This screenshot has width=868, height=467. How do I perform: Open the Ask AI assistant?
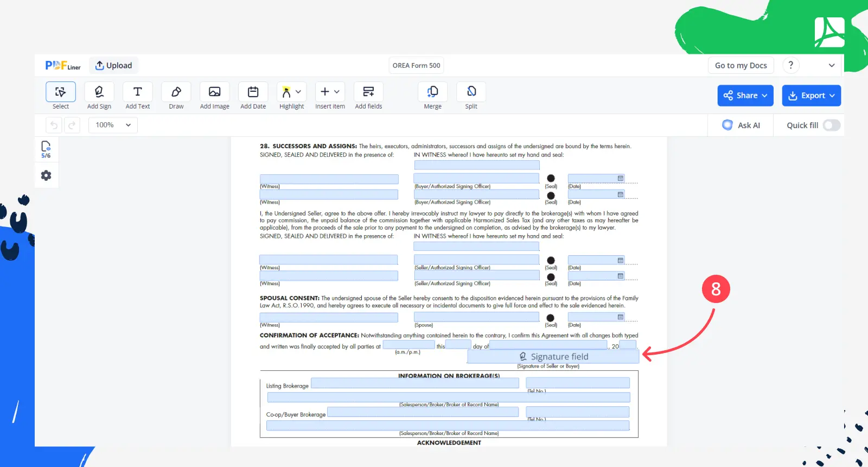pos(741,125)
